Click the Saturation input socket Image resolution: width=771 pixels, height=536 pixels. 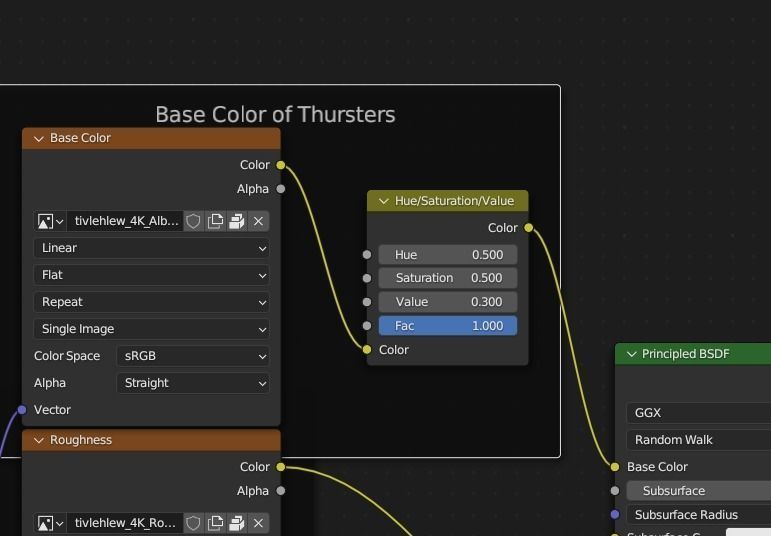367,278
